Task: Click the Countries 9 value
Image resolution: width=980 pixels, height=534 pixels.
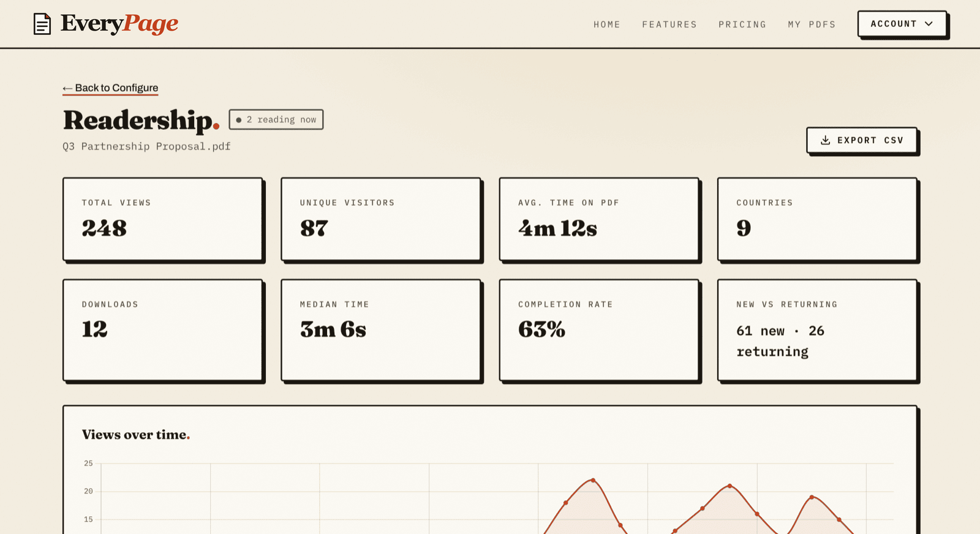Action: [x=744, y=228]
